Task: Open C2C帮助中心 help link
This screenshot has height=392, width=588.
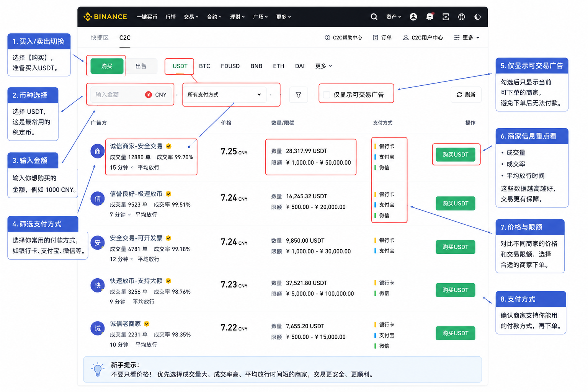Action: (x=343, y=38)
